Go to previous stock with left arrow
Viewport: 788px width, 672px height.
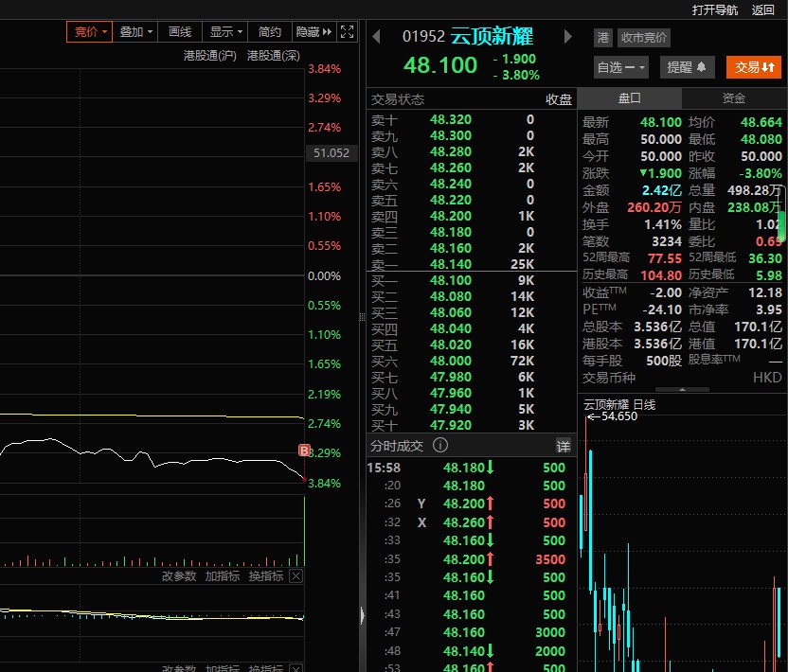[x=376, y=36]
